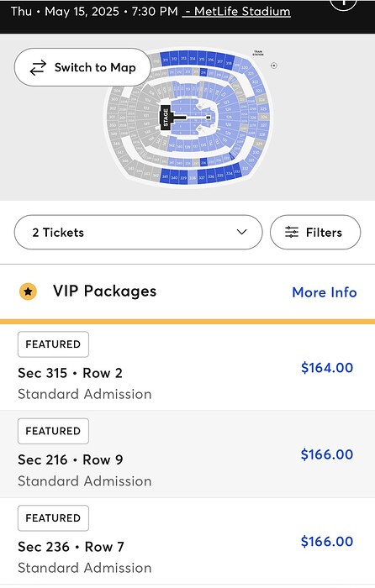Choose section 126 on the seating chart
The height and width of the screenshot is (588, 375).
coord(229,117)
